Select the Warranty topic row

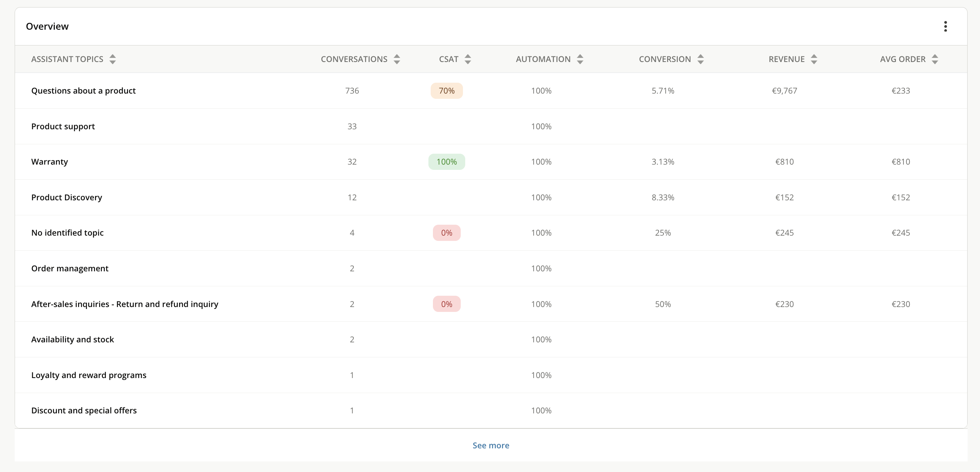click(x=50, y=162)
